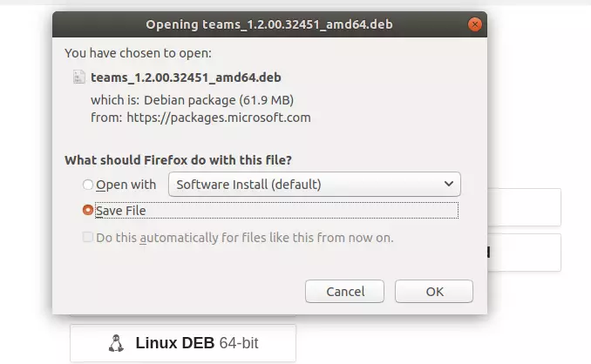Screen dimensions: 591x364
Task: Click the Linux DEB 64-bit download button
Action: click(183, 343)
